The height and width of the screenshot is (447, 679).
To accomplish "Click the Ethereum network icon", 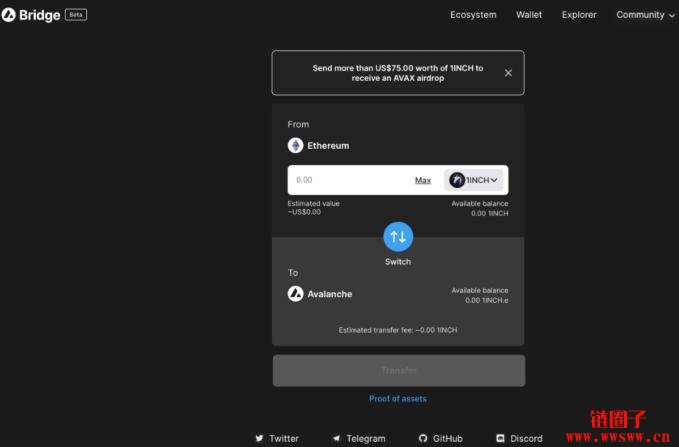I will pos(295,146).
